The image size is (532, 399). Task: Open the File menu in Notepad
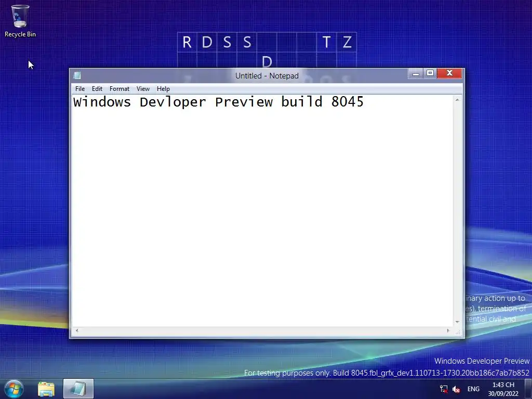80,89
